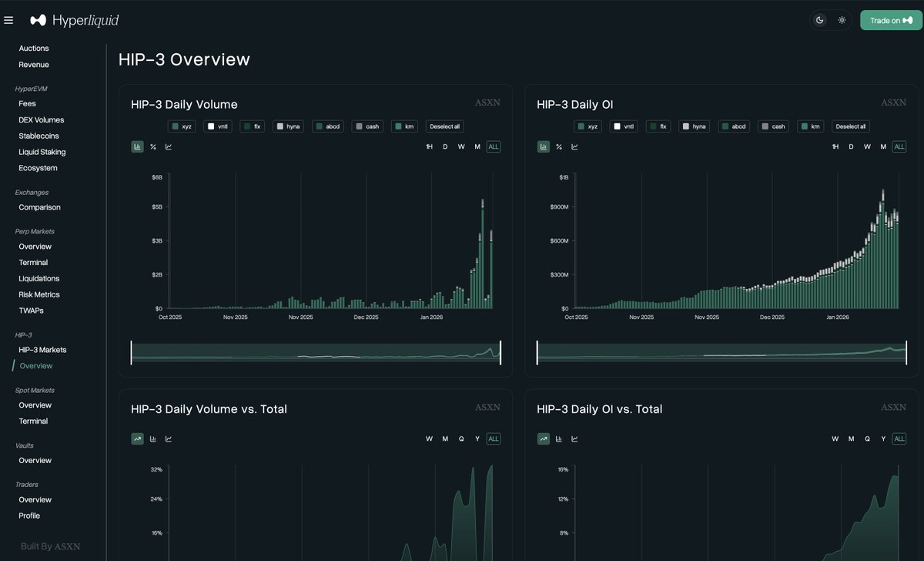
Task: Open Traders Profile page
Action: click(29, 516)
